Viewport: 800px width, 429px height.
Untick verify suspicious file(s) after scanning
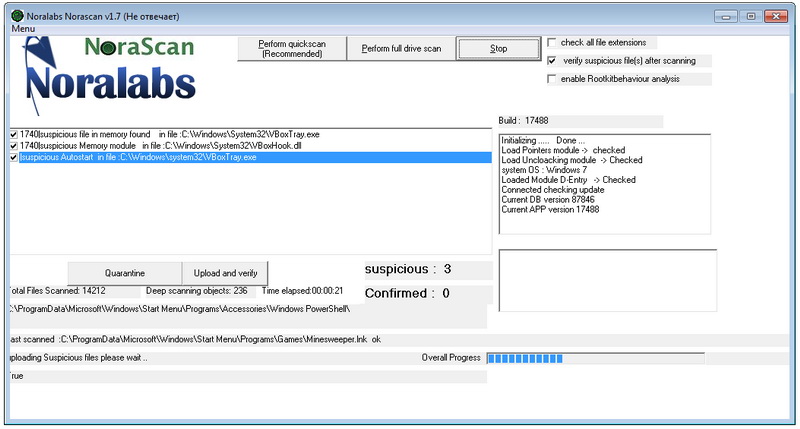pyautogui.click(x=552, y=61)
